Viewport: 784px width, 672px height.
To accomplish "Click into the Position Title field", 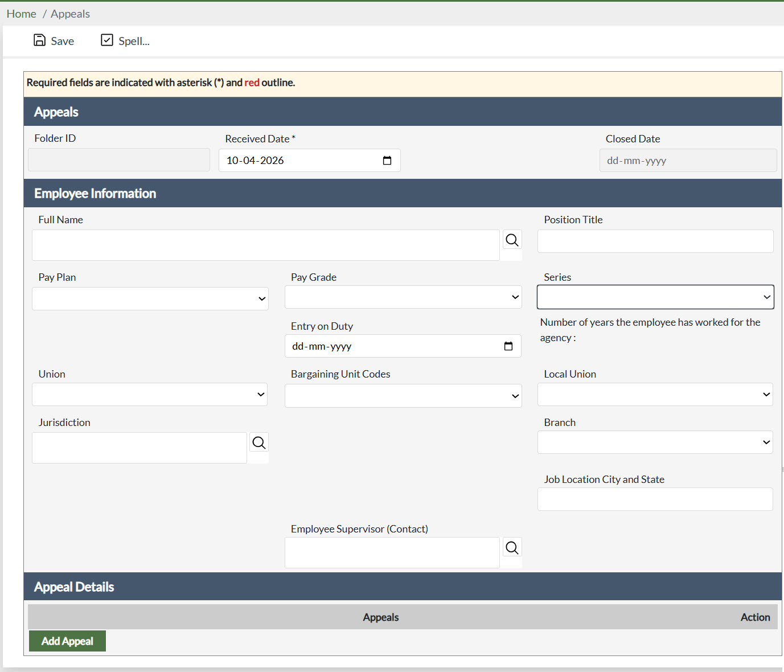I will click(x=655, y=241).
